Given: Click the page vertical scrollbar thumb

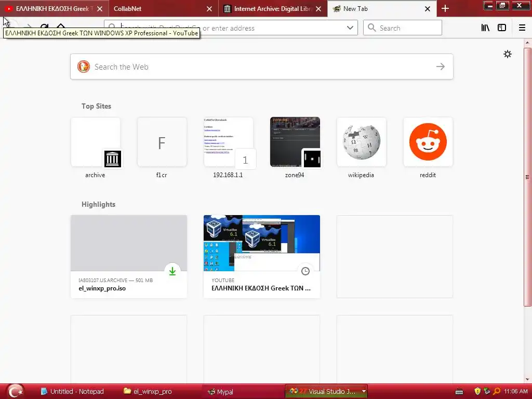Looking at the screenshot, I should tap(527, 177).
